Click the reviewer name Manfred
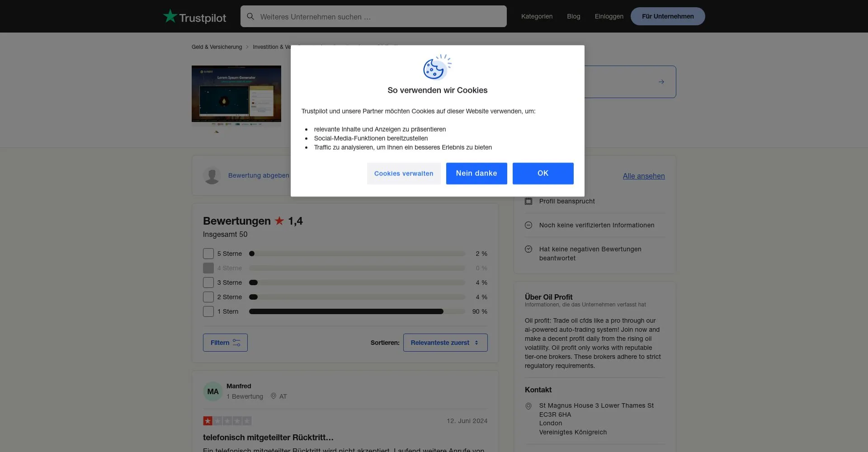Viewport: 868px width, 452px height. (239, 386)
